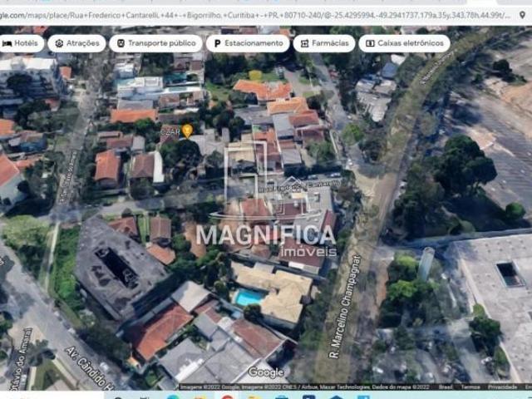Image resolution: width=532 pixels, height=399 pixels.
Task: Click the yellow saved-place pin marker
Action: click(x=187, y=131)
